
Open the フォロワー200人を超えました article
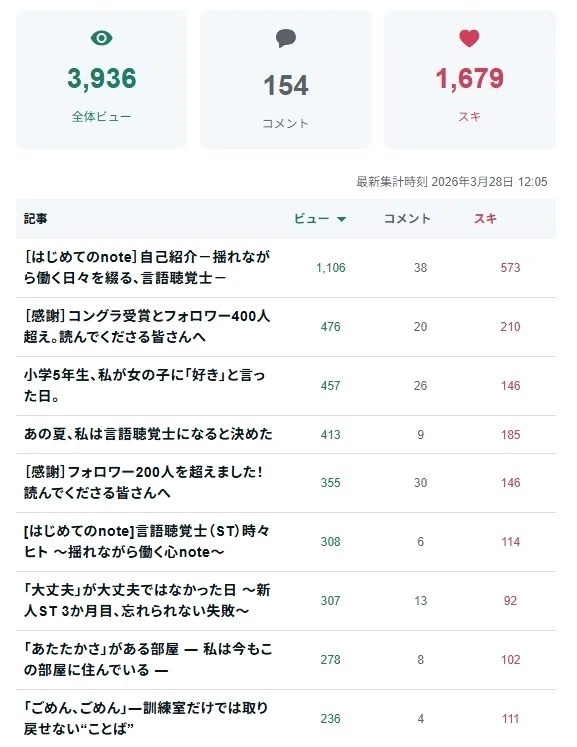(143, 483)
